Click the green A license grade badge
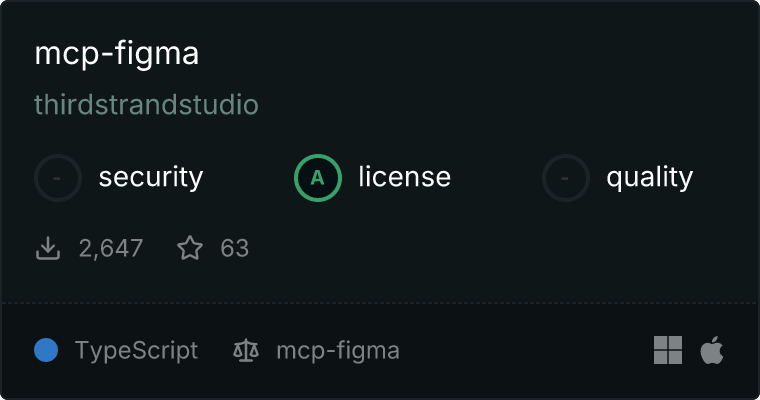Screen dimensions: 760x400 click(x=318, y=178)
